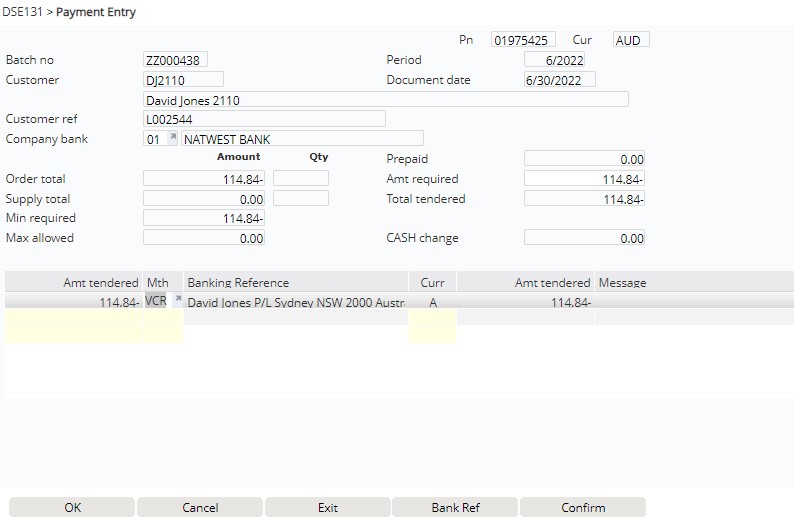Click the Pn number field

point(523,40)
